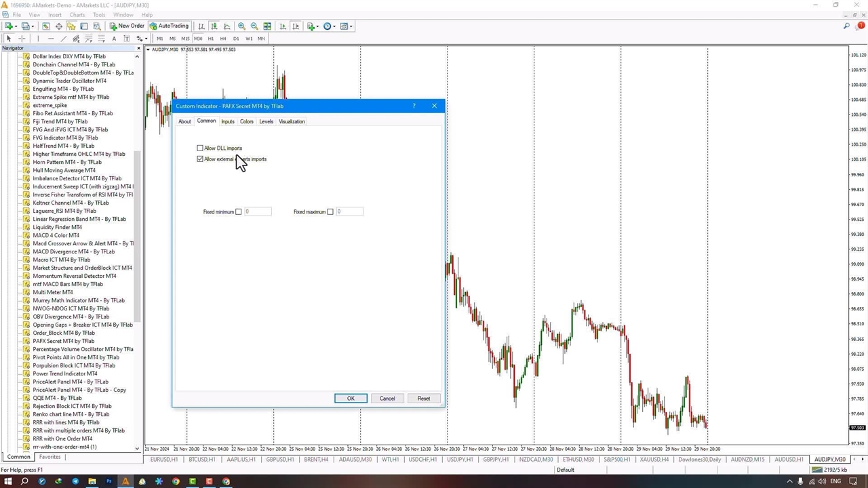Click the Reset button in dialog
The height and width of the screenshot is (488, 868).
coord(423,399)
